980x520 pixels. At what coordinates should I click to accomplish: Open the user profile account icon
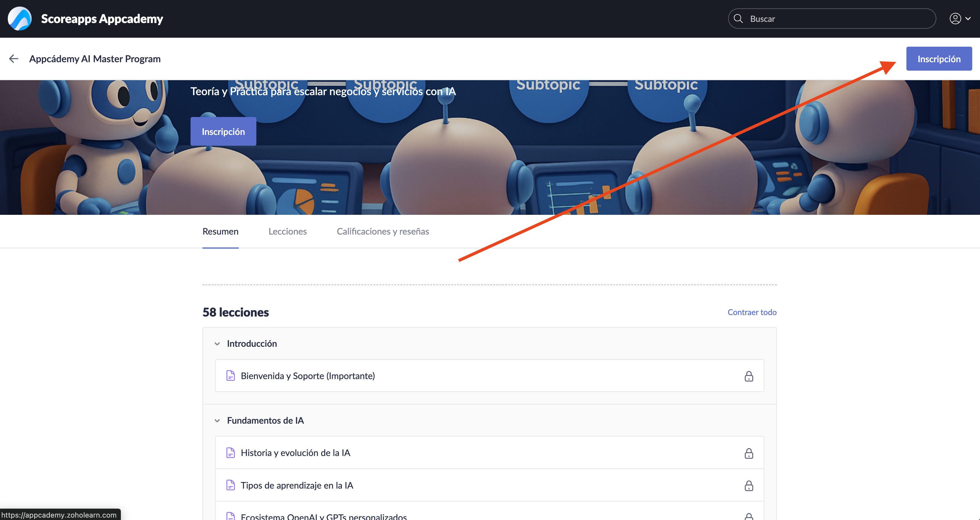click(955, 19)
